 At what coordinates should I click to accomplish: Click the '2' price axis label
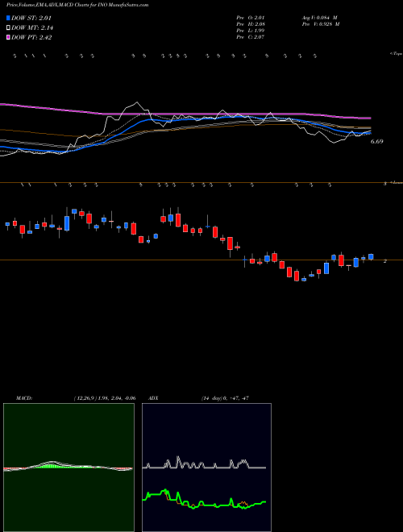point(384,261)
